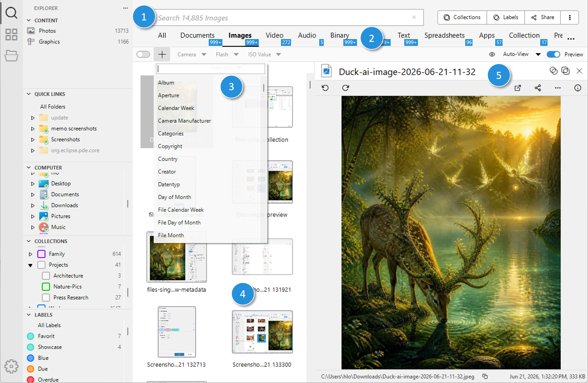Switch to the Documents tab

click(197, 35)
